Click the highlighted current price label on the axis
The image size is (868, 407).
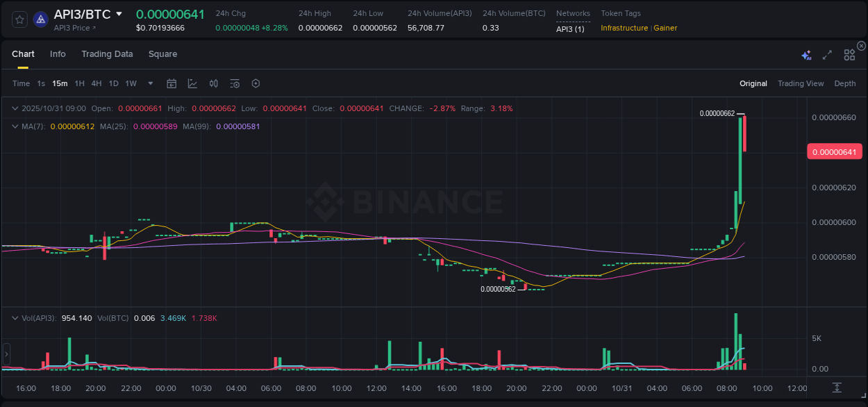835,151
